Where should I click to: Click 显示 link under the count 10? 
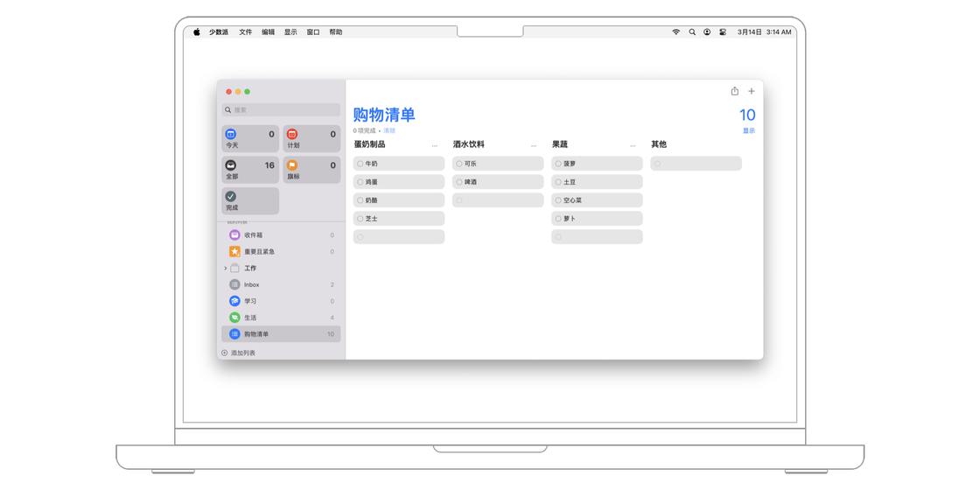pos(749,130)
